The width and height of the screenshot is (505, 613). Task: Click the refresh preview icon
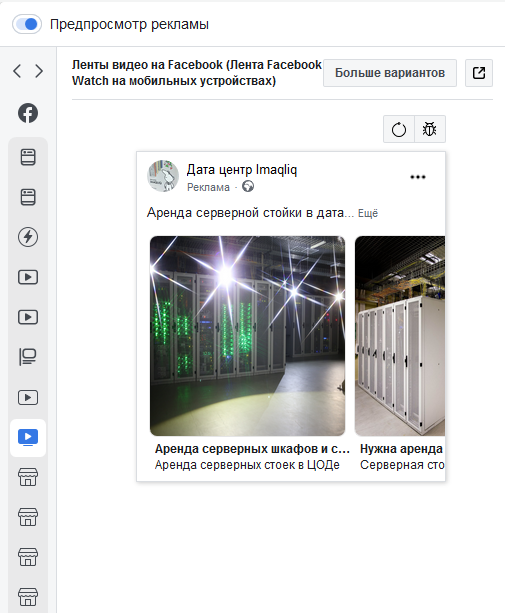click(399, 129)
